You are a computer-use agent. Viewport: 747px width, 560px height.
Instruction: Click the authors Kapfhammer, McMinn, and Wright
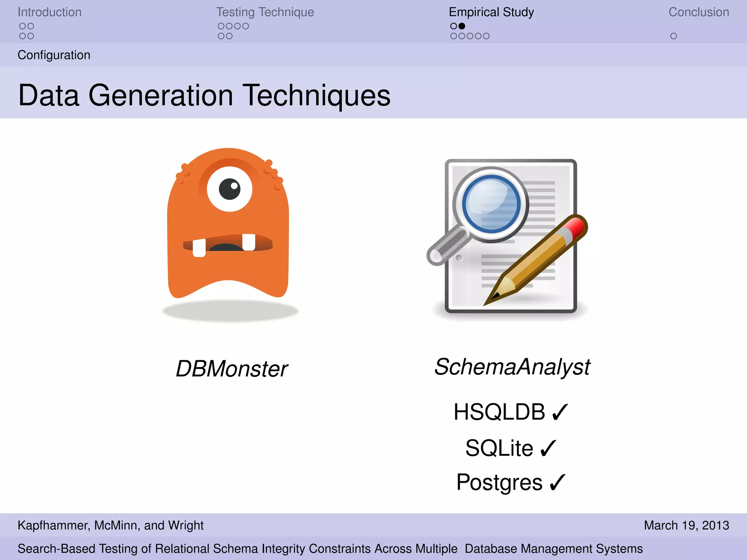coord(111,525)
